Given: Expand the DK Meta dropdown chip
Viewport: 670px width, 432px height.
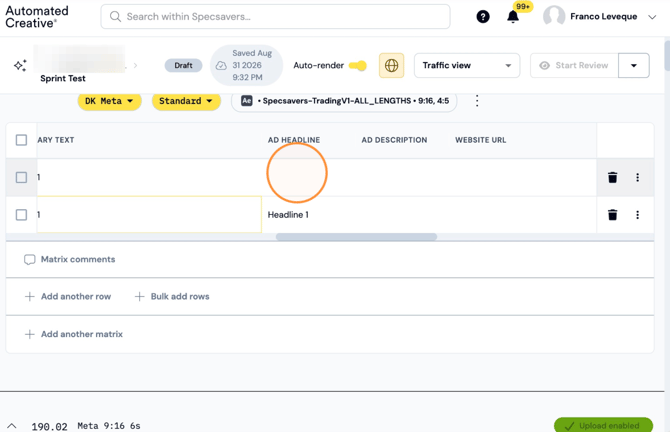Looking at the screenshot, I should (x=109, y=101).
